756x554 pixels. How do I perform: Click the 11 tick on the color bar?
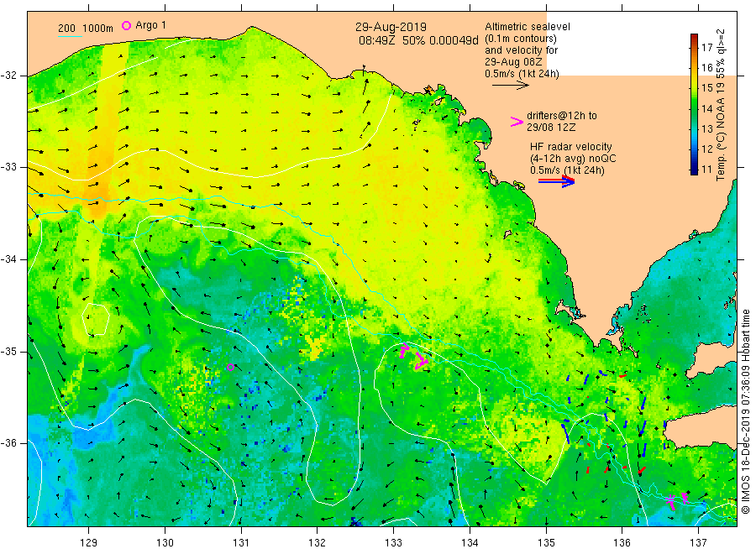706,169
